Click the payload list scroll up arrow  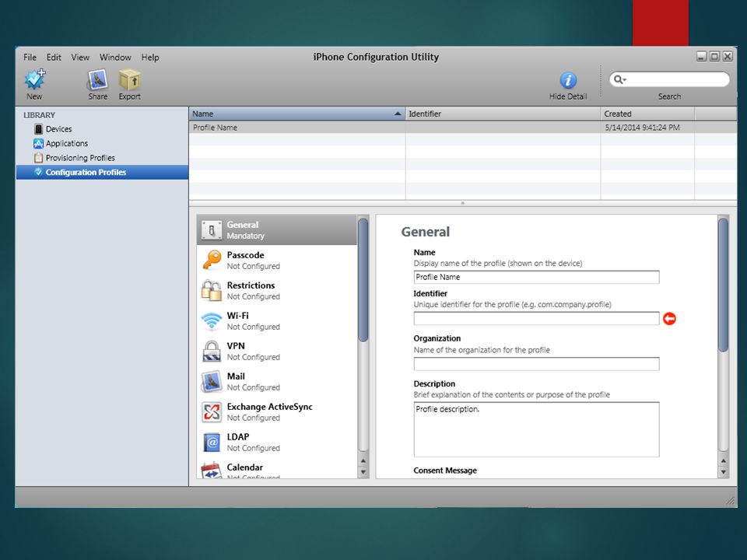(363, 461)
